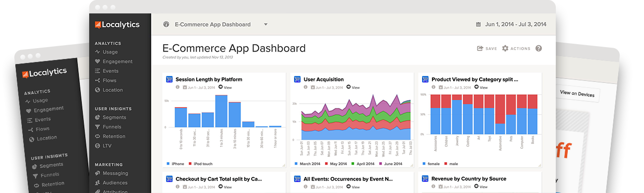Open Location in the left background window
Viewport: 644px width, 193px height.
(43, 139)
